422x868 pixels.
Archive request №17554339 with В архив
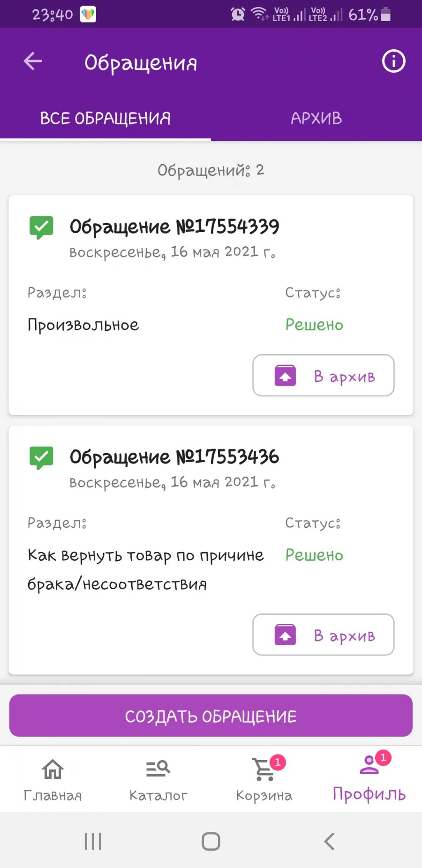(324, 375)
